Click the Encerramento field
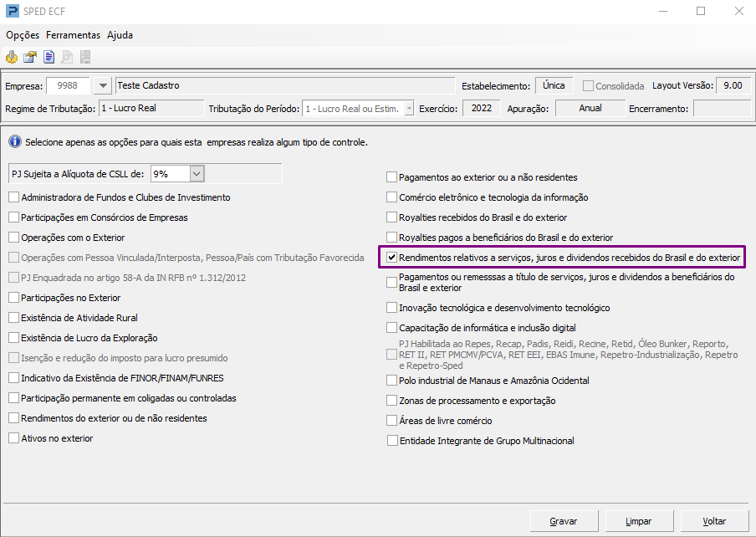 [722, 109]
